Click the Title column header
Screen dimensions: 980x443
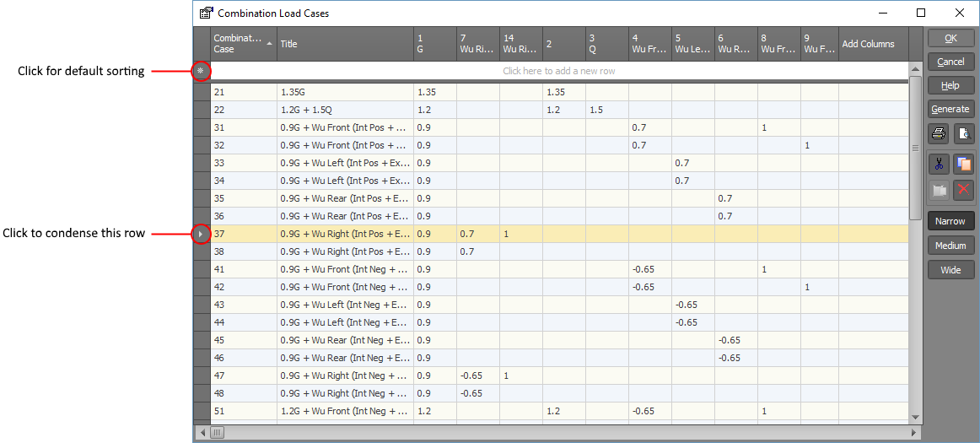coord(345,44)
